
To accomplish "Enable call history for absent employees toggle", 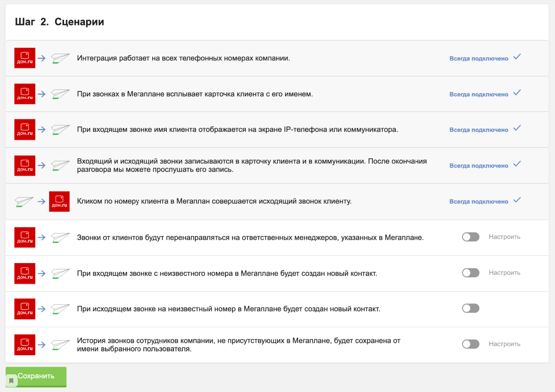I will [470, 344].
